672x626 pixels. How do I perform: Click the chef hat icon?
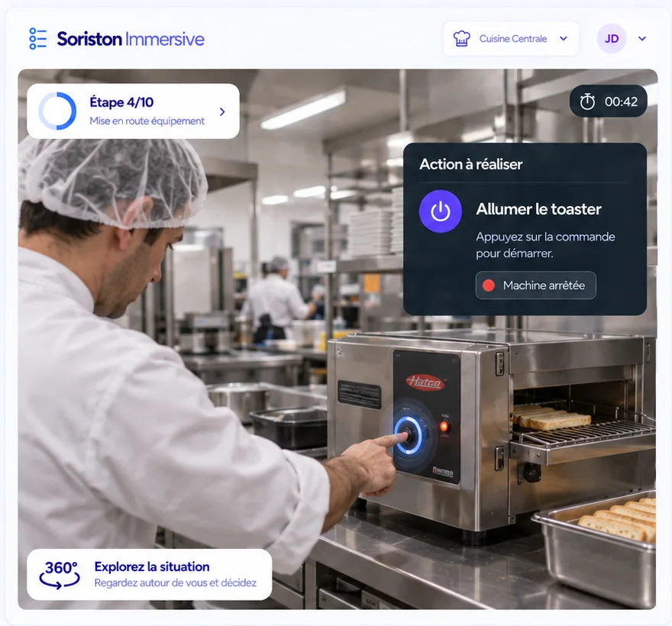(x=461, y=39)
